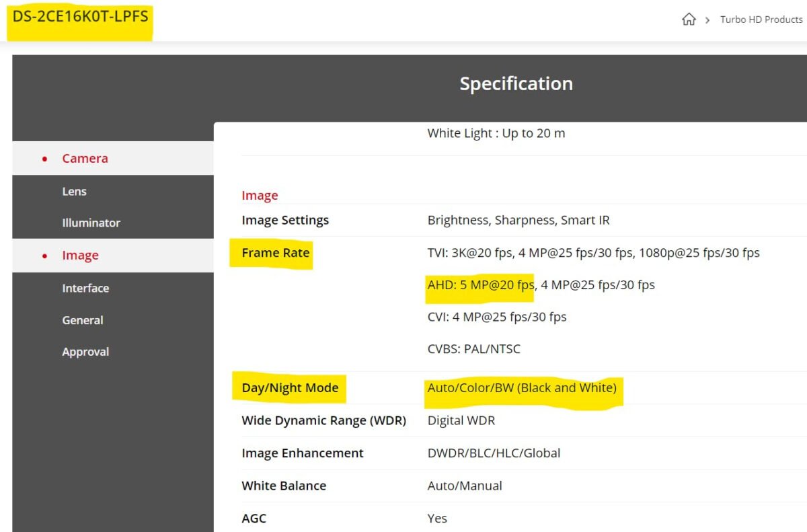Click the Auto/Color/BW (Black and White) value

(x=522, y=388)
